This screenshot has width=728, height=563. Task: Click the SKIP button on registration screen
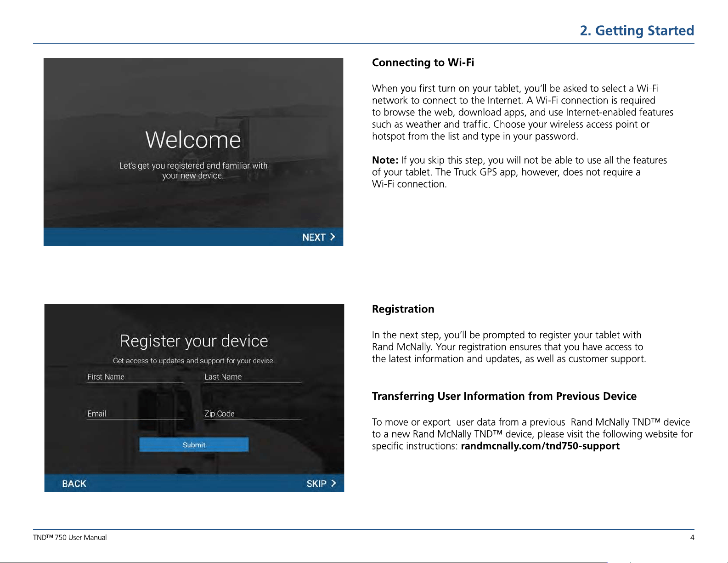tap(322, 483)
